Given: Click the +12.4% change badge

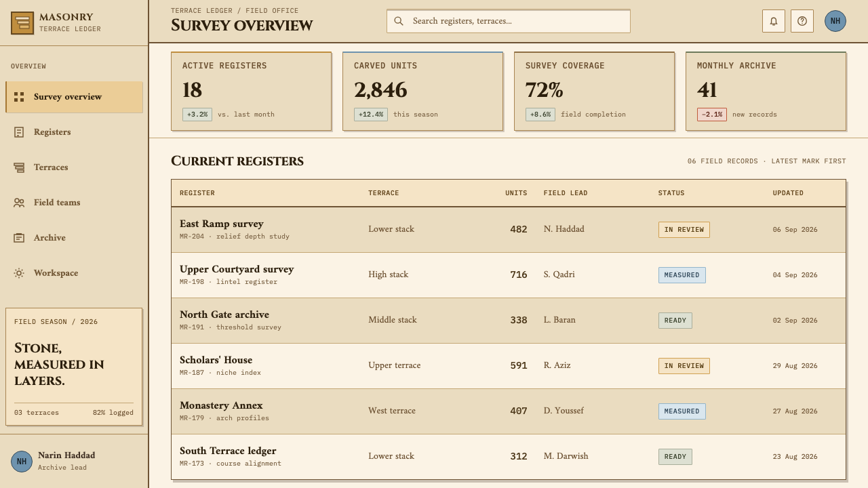Looking at the screenshot, I should tap(370, 115).
